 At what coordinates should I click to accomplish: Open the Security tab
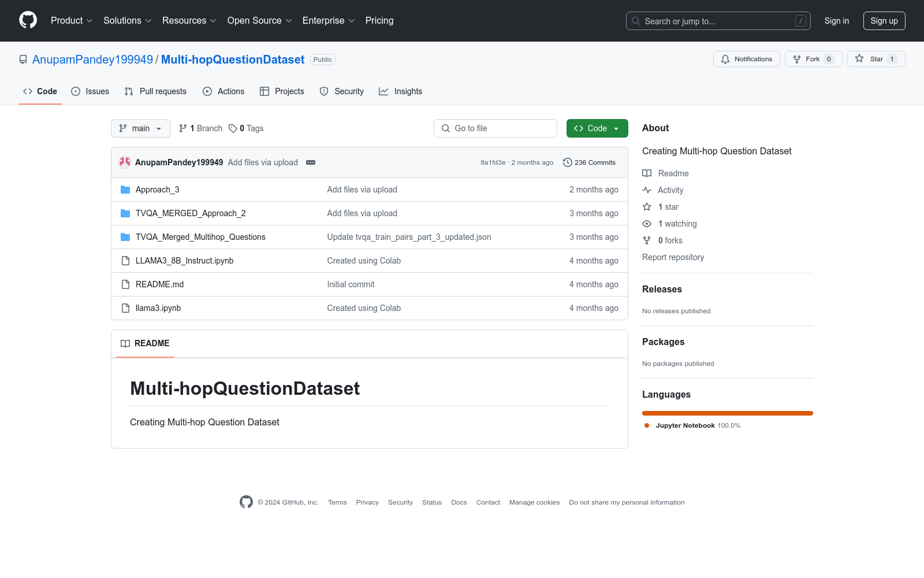342,91
